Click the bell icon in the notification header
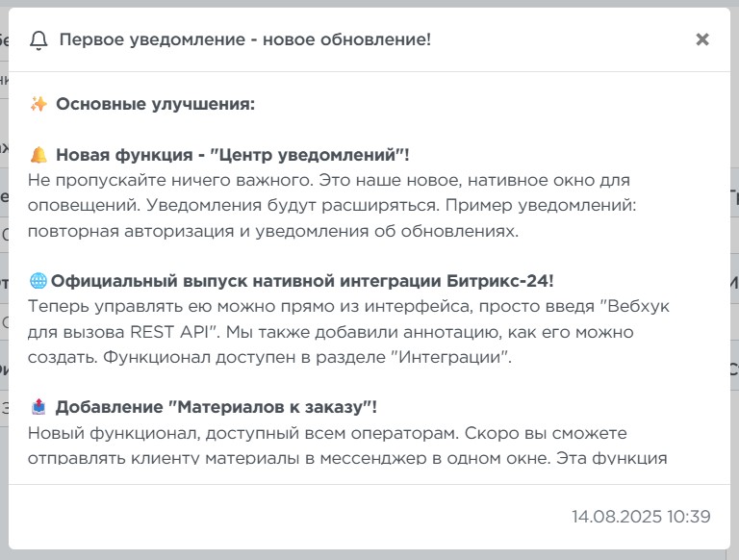The height and width of the screenshot is (560, 739). (x=38, y=40)
